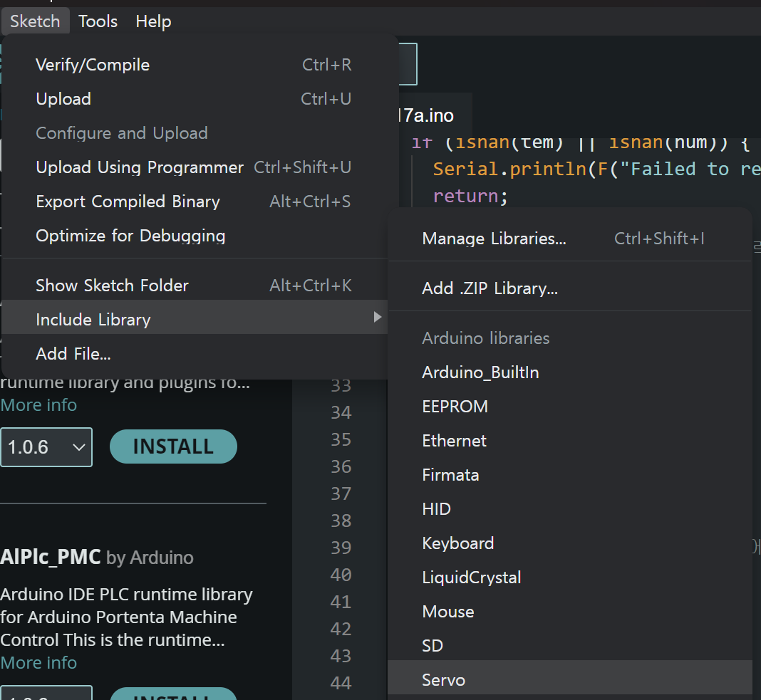Viewport: 761px width, 700px height.
Task: Expand Include Library submenu arrow
Action: 377,318
